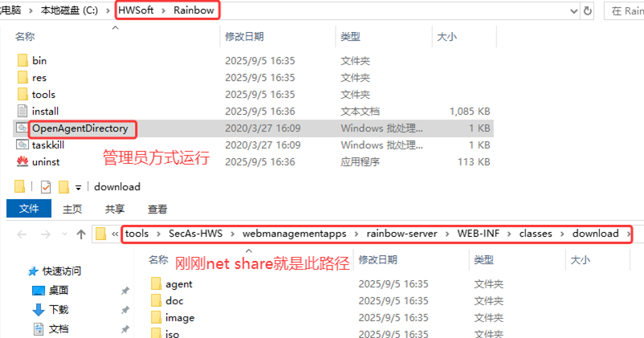644x338 pixels.
Task: Click the search box in Rainbow window
Action: (625, 10)
